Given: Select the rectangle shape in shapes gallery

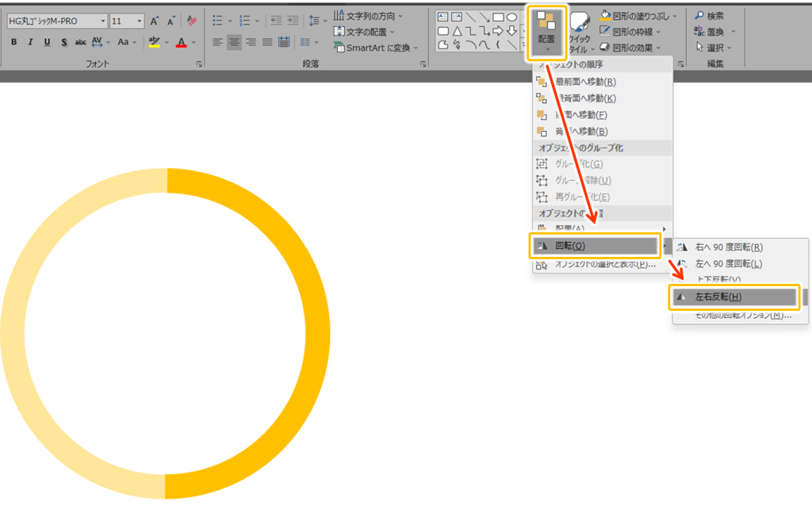Looking at the screenshot, I should click(498, 17).
